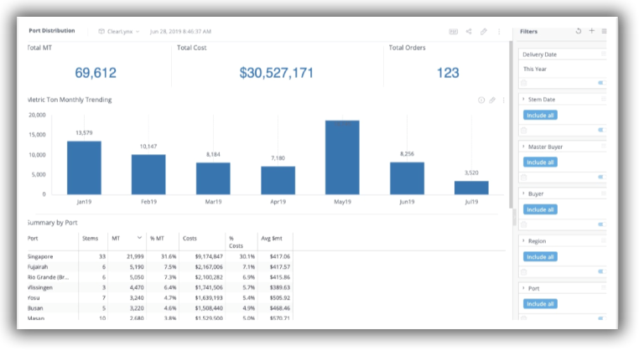
Task: Click the dashboard vertical scrollbar
Action: coord(511,125)
